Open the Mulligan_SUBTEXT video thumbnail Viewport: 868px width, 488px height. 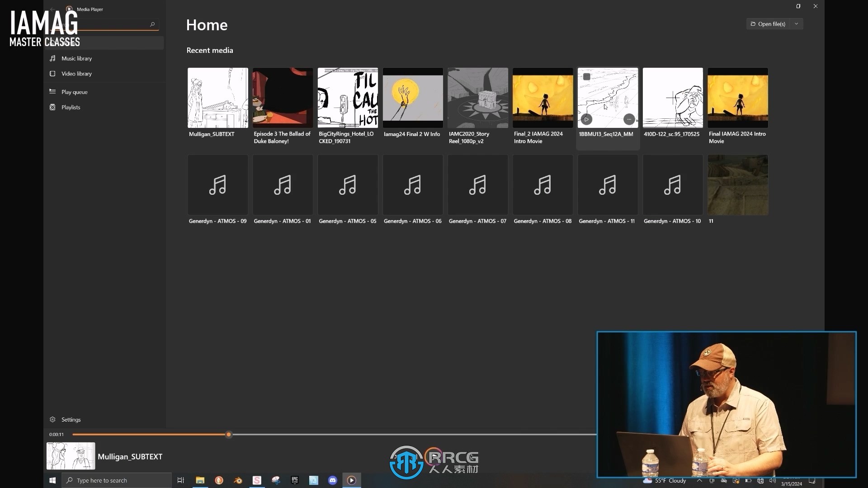[x=218, y=98]
